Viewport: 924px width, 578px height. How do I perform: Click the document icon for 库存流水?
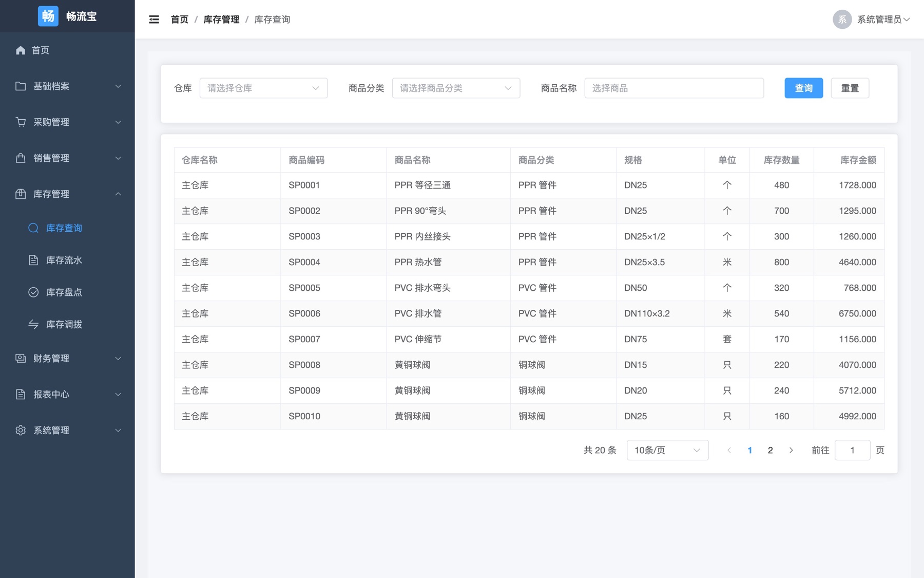[33, 260]
